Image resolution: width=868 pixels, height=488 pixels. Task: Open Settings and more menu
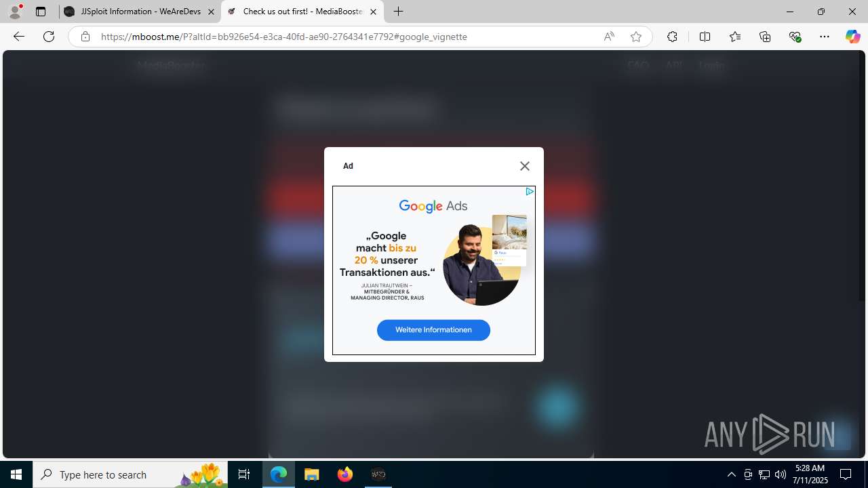click(825, 37)
